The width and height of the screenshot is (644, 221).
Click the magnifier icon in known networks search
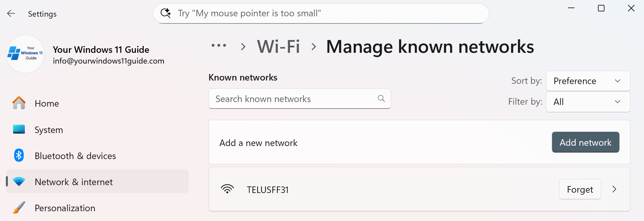point(381,98)
